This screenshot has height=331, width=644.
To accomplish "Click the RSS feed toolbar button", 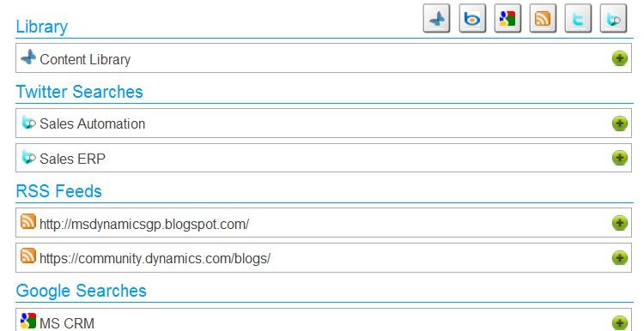I will (x=543, y=19).
